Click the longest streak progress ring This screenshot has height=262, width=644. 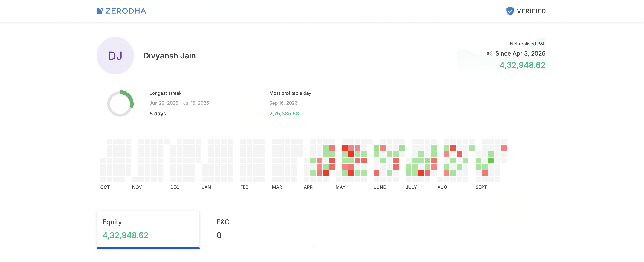(x=120, y=103)
